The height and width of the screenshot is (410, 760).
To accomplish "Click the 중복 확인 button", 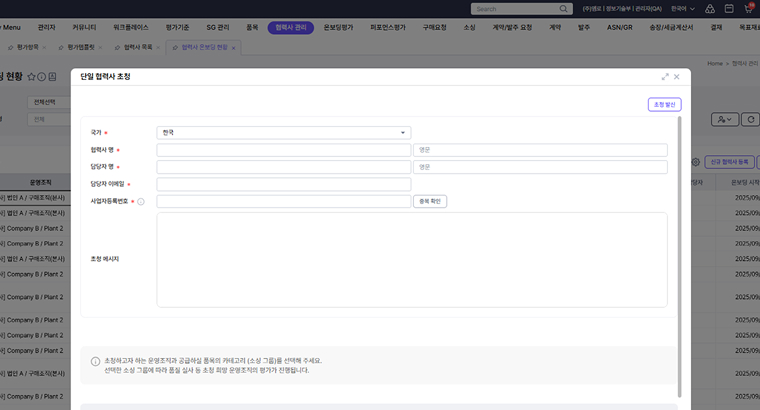I will point(430,201).
